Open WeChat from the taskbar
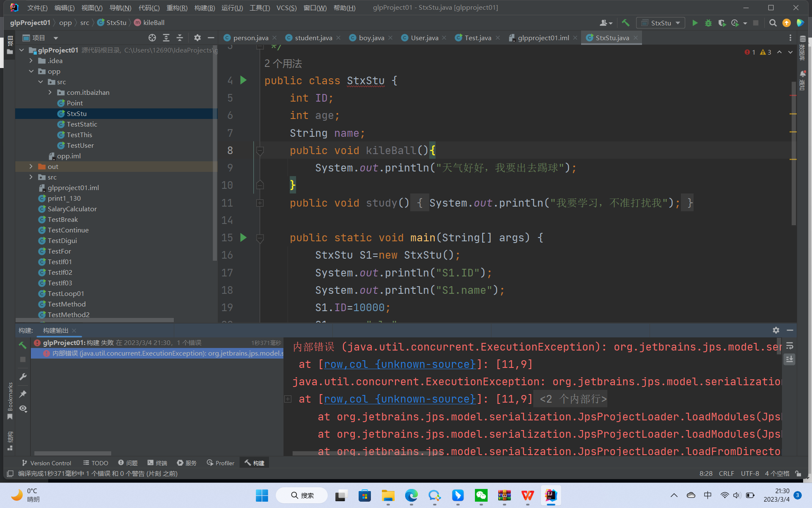812x508 pixels. point(481,495)
